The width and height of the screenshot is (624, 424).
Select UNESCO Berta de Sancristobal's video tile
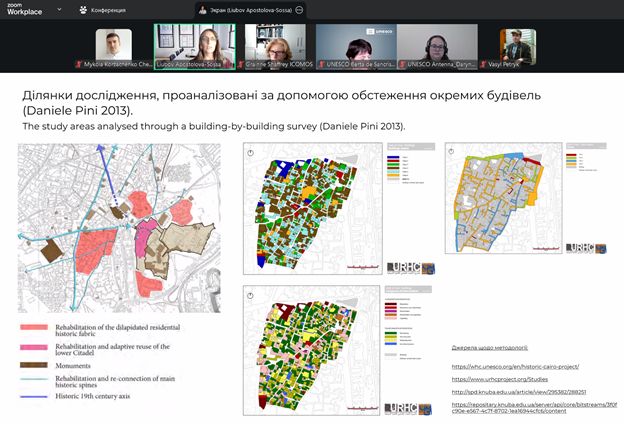pyautogui.click(x=356, y=46)
